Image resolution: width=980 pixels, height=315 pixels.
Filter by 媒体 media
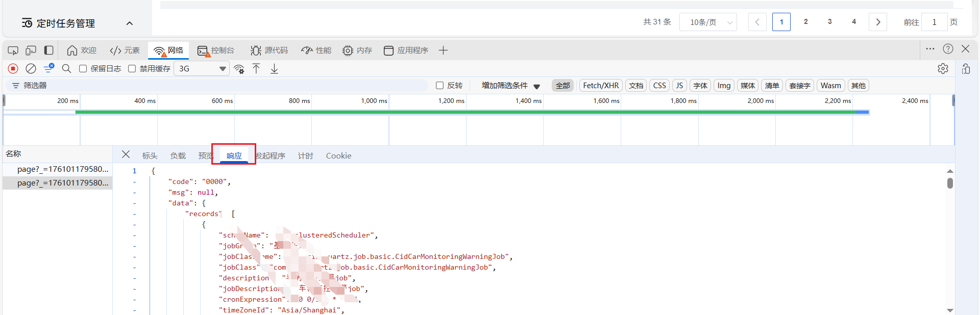point(748,86)
